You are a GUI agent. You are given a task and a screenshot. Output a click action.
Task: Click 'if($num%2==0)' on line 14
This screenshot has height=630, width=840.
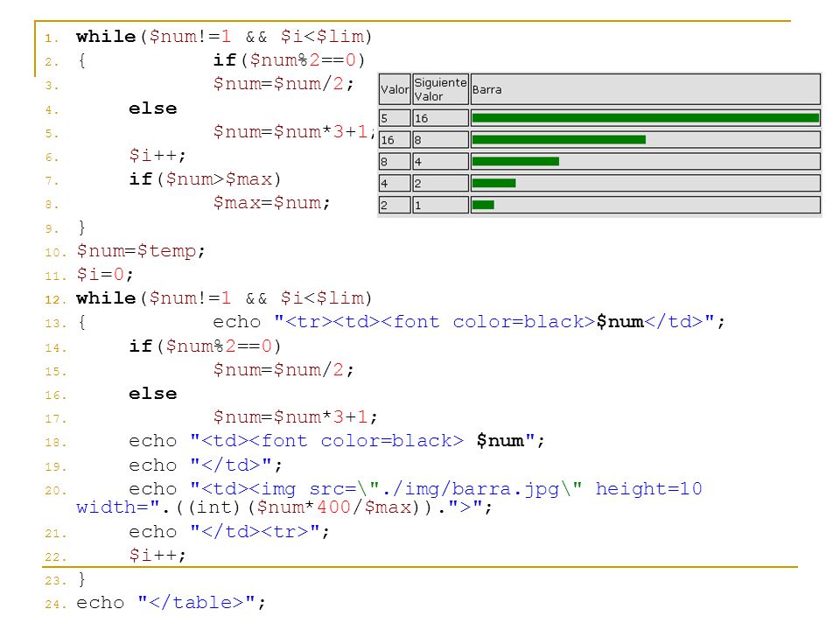click(x=205, y=346)
